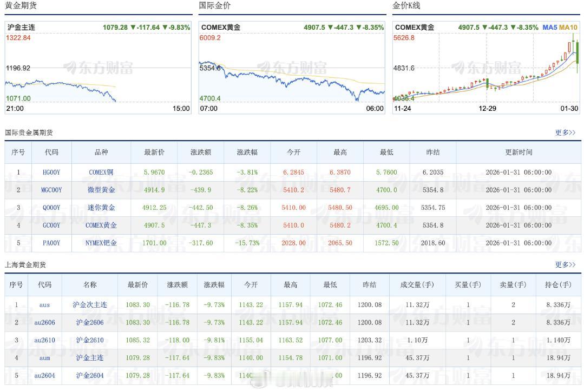Select the -9.81% change cell
584x392 pixels.
214,340
